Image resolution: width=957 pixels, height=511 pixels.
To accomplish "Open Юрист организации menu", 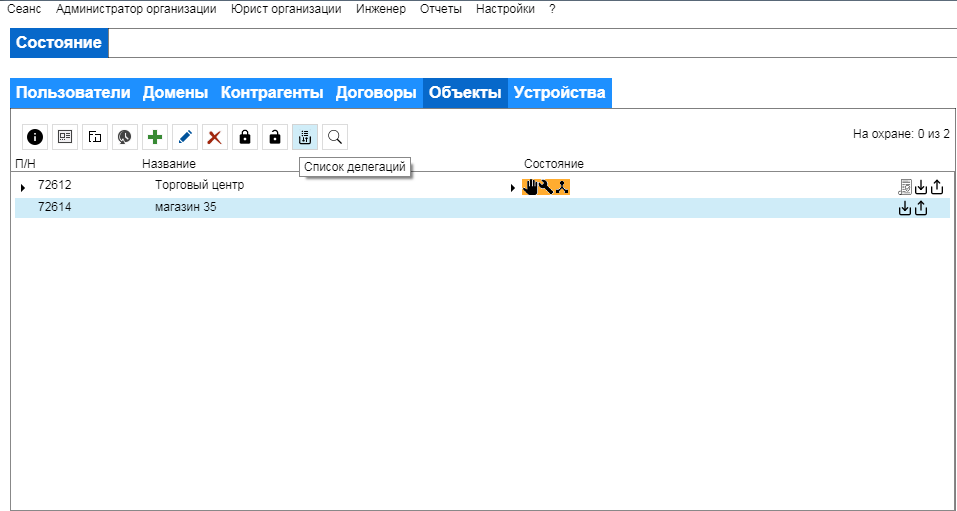I will (286, 9).
